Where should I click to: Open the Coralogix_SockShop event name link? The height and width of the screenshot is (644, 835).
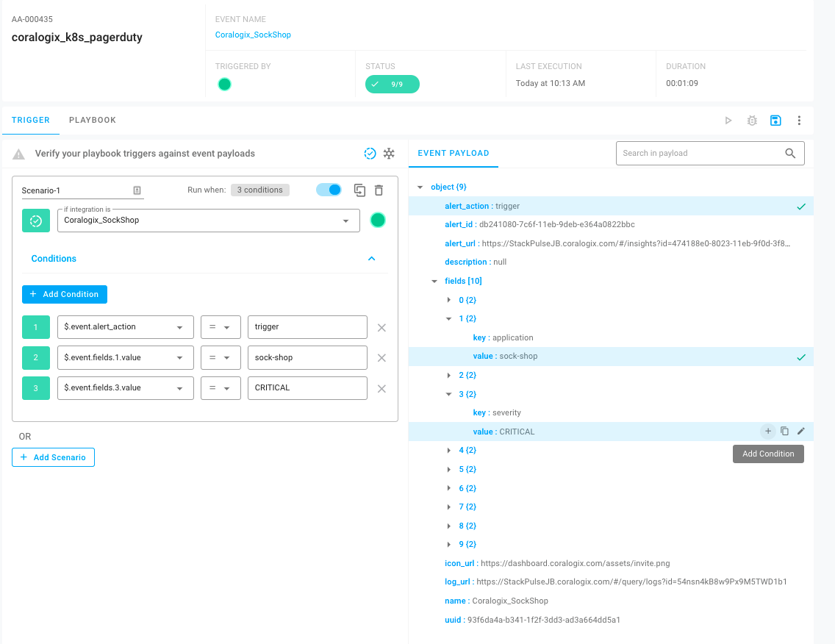(253, 35)
